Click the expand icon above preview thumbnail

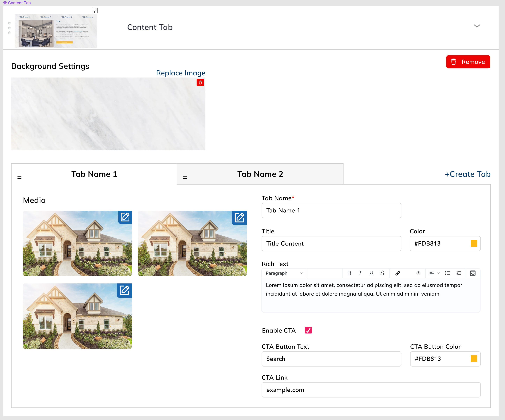pyautogui.click(x=95, y=11)
